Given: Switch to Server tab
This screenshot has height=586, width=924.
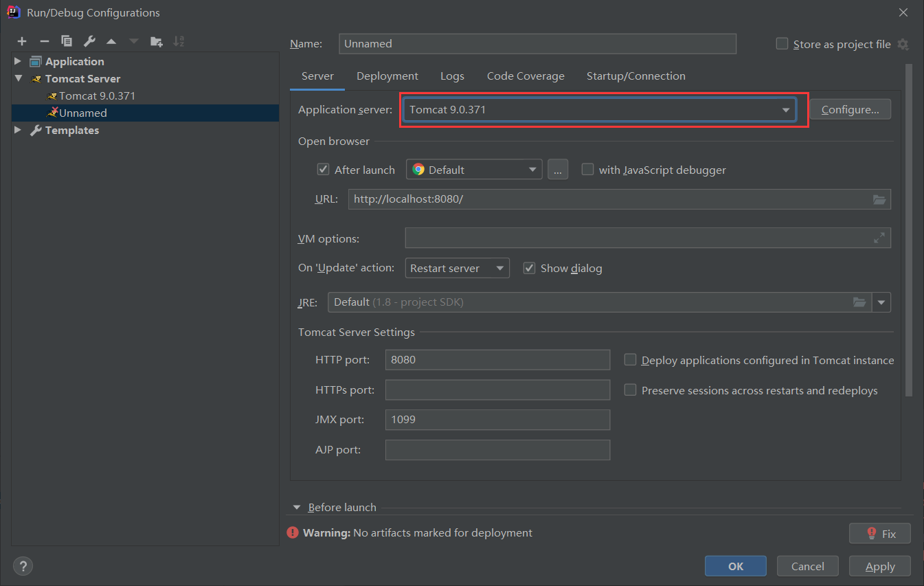Looking at the screenshot, I should coord(317,76).
